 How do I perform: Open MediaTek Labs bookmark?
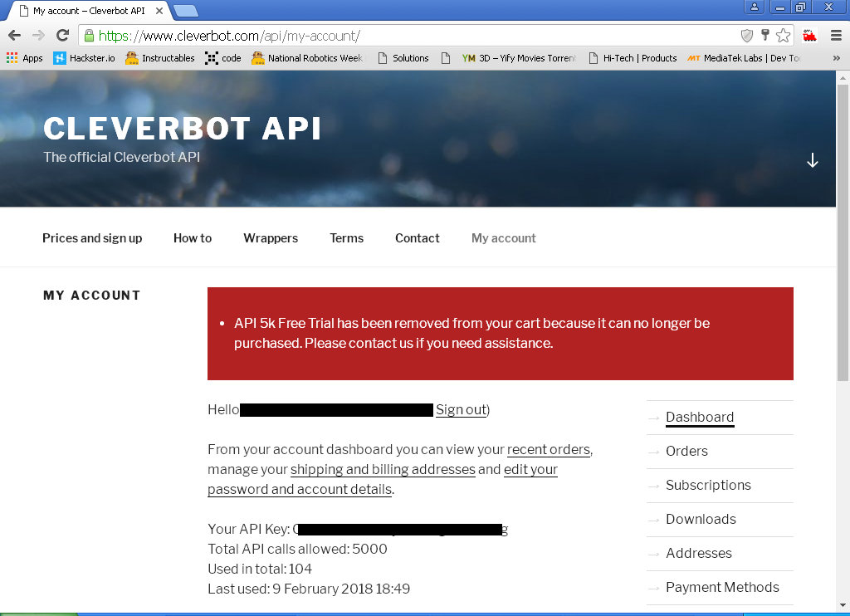(x=744, y=58)
